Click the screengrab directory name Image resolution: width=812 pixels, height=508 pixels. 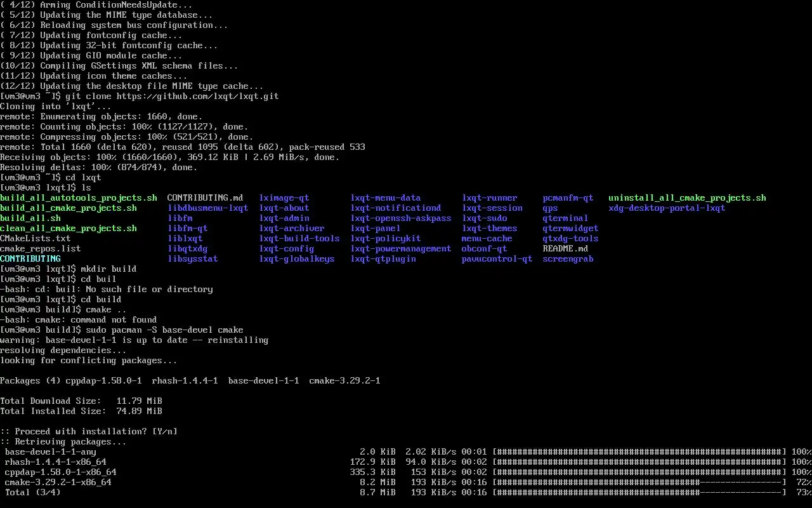568,259
